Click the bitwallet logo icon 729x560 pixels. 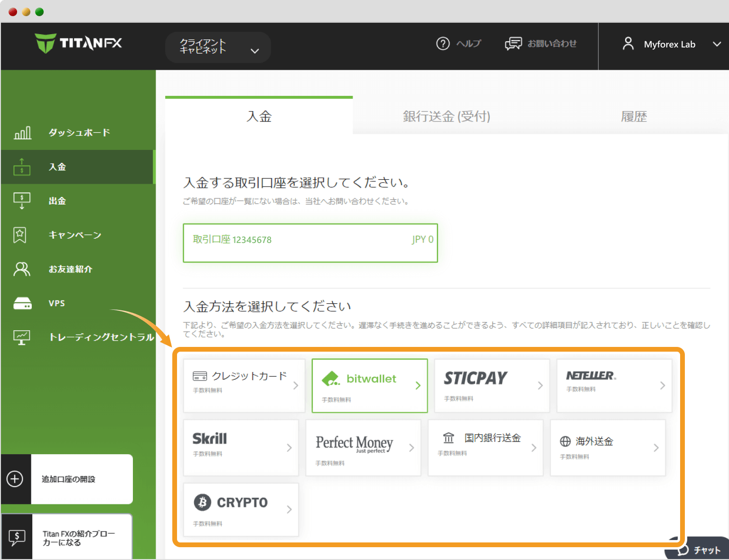(x=331, y=379)
